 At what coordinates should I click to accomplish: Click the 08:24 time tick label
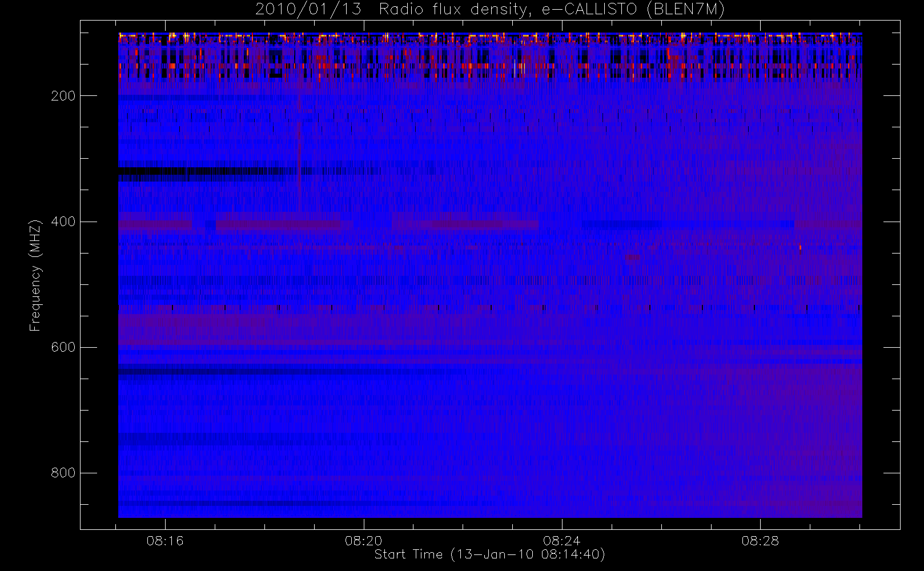pyautogui.click(x=562, y=541)
